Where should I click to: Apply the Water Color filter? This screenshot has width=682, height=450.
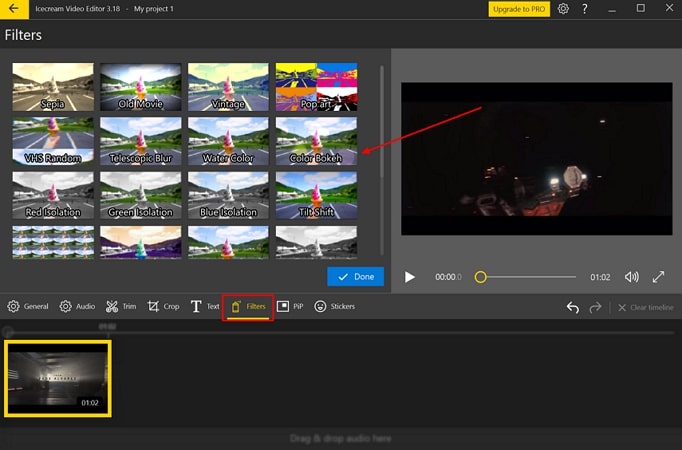(228, 141)
